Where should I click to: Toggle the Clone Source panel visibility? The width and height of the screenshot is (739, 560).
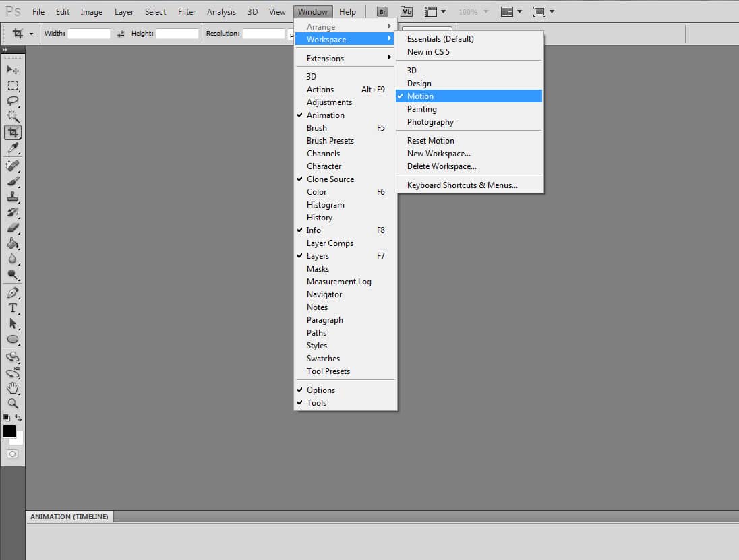(x=330, y=179)
